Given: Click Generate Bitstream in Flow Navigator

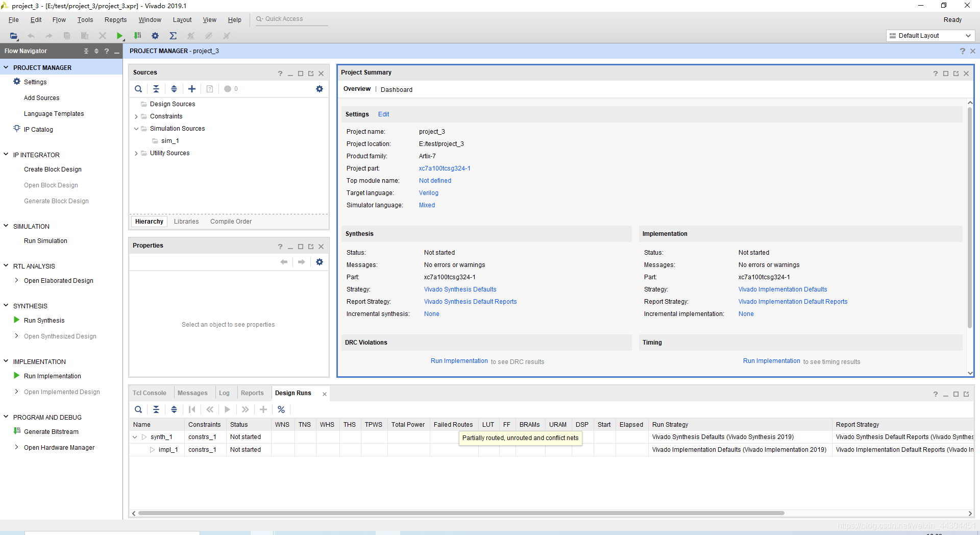Looking at the screenshot, I should click(x=51, y=432).
